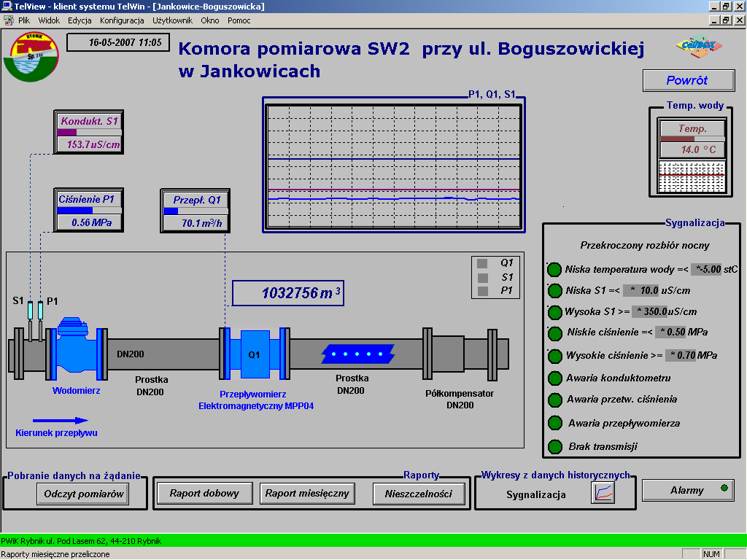Click the P1, Q1, S1 trend chart
The width and height of the screenshot is (747, 560).
click(394, 167)
